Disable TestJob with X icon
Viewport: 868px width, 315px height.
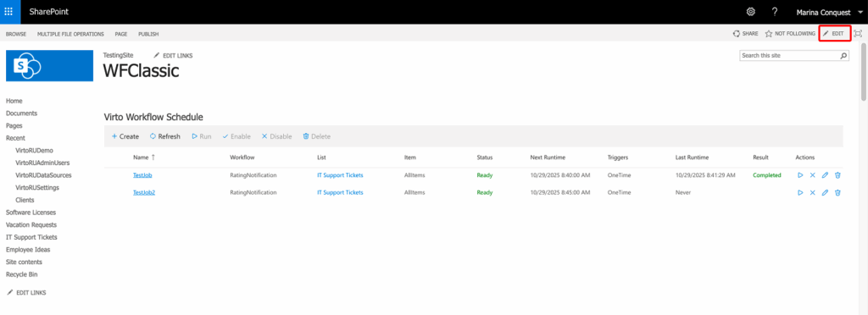coord(813,175)
